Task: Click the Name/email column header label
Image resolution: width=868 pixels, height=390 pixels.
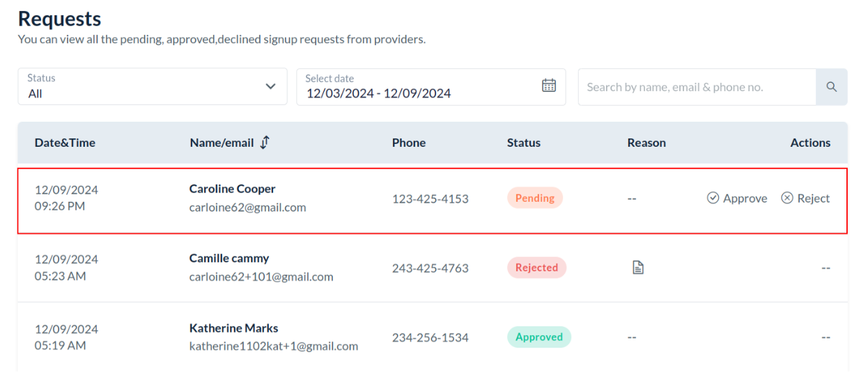Action: point(222,143)
